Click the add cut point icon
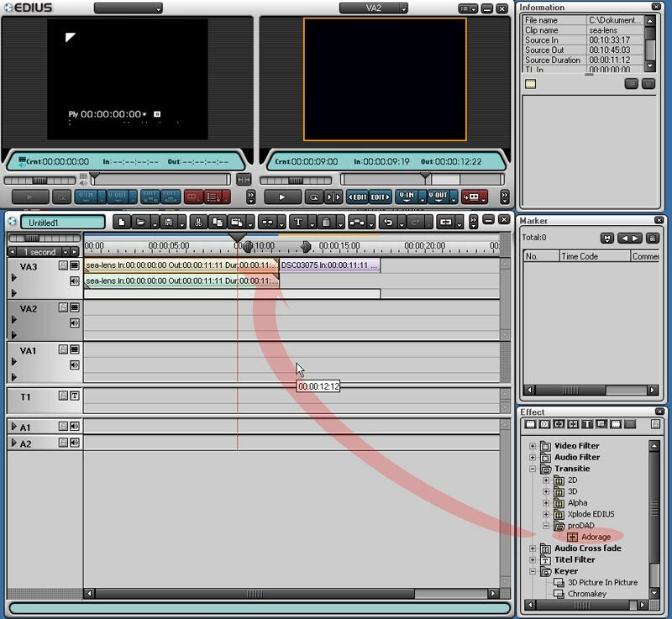 pos(267,222)
